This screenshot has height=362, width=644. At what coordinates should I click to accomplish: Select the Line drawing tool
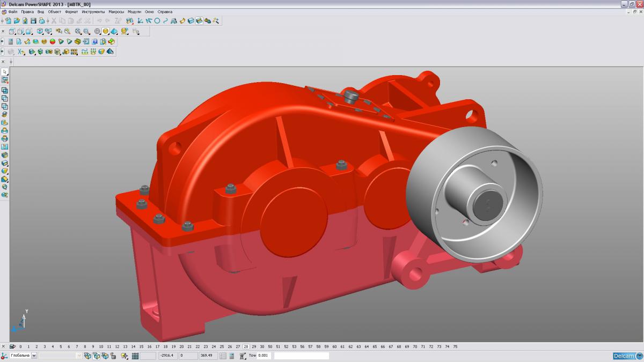coord(149,20)
